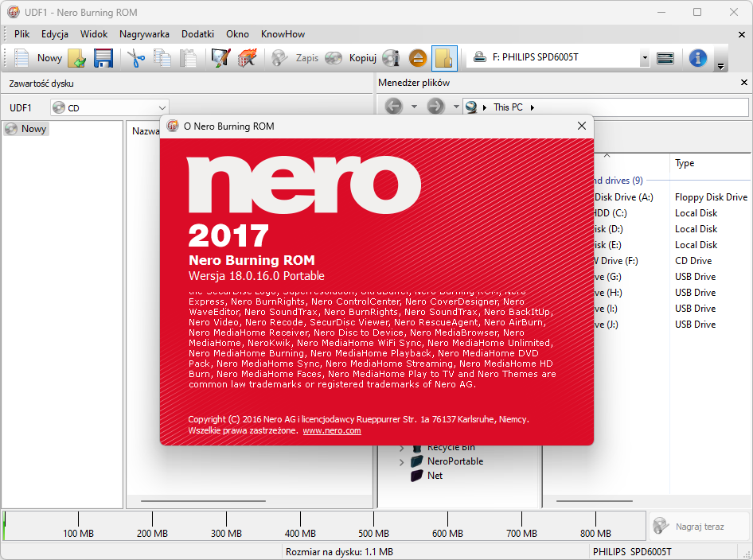Expand the NeroPortable tree node

401,462
